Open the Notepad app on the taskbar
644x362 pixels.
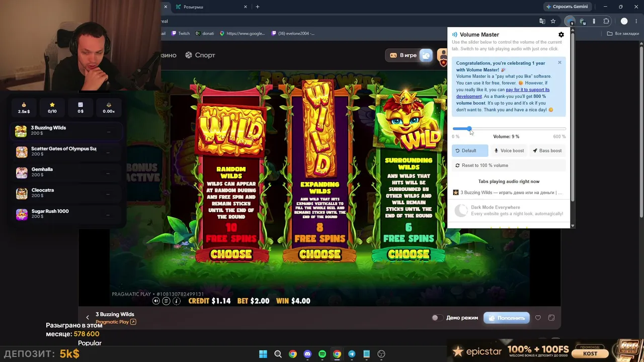point(366,354)
